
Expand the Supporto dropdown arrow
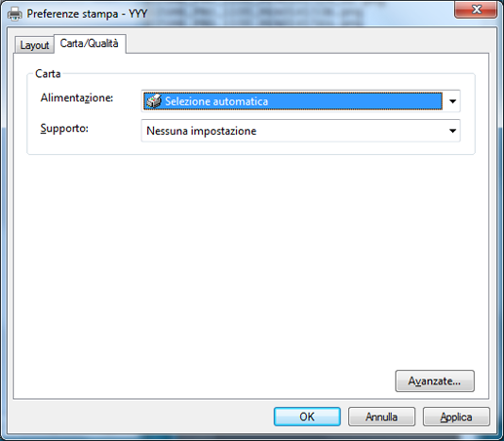point(452,131)
